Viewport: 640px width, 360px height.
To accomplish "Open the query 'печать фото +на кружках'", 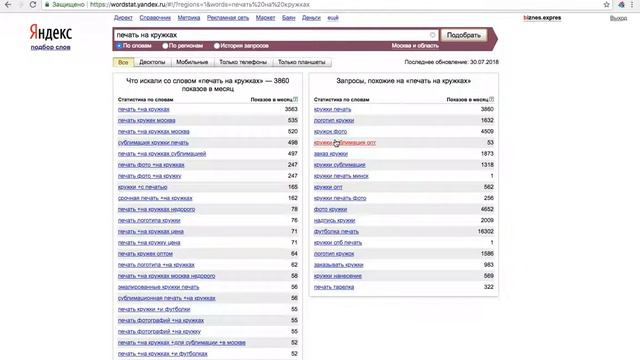I will pos(151,165).
